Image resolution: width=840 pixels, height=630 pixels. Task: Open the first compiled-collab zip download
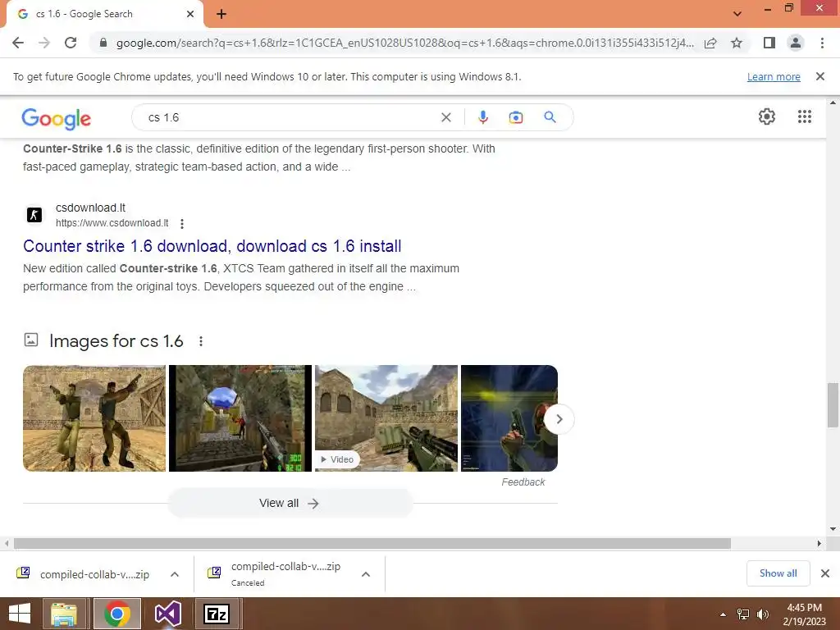pyautogui.click(x=83, y=574)
